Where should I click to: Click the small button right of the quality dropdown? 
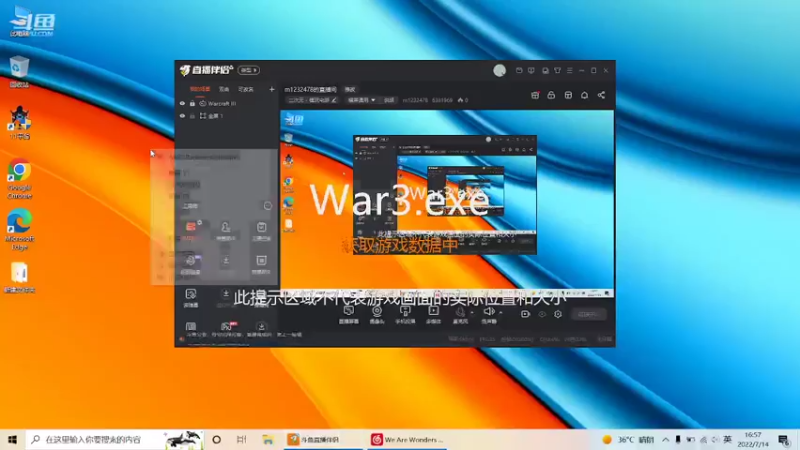pyautogui.click(x=389, y=100)
